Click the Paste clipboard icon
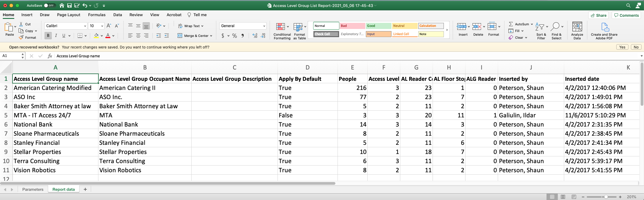Viewport: 644px width, 200px height. 9,27
